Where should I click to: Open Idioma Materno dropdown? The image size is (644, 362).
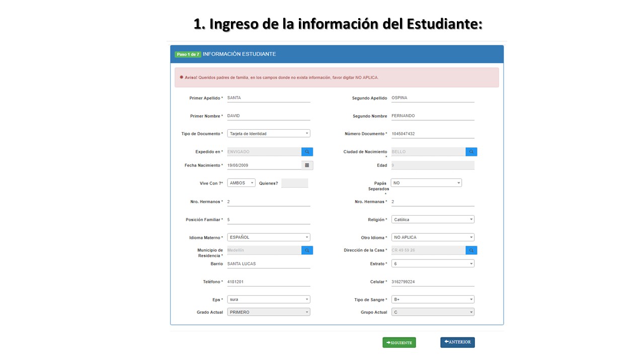click(x=269, y=237)
